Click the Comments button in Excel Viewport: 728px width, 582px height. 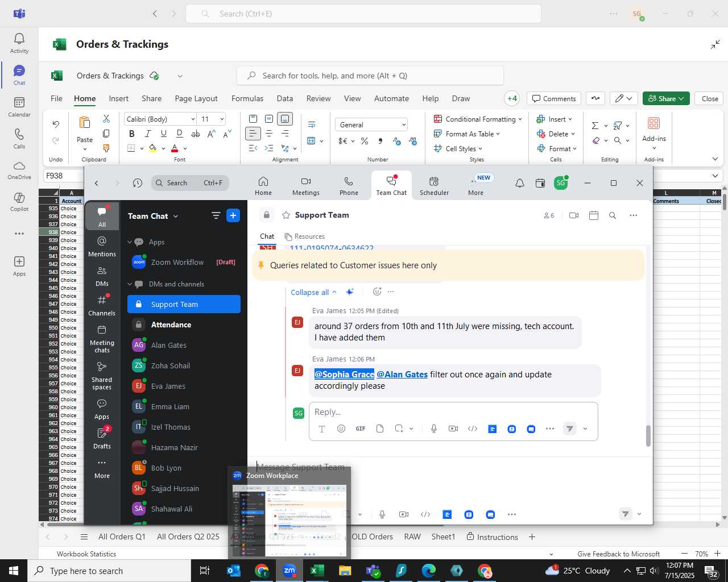[x=554, y=98]
